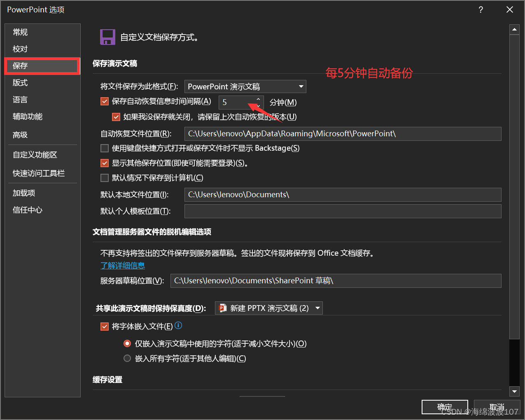The image size is (525, 420).
Task: Click the scrollbar down arrow
Action: [514, 391]
